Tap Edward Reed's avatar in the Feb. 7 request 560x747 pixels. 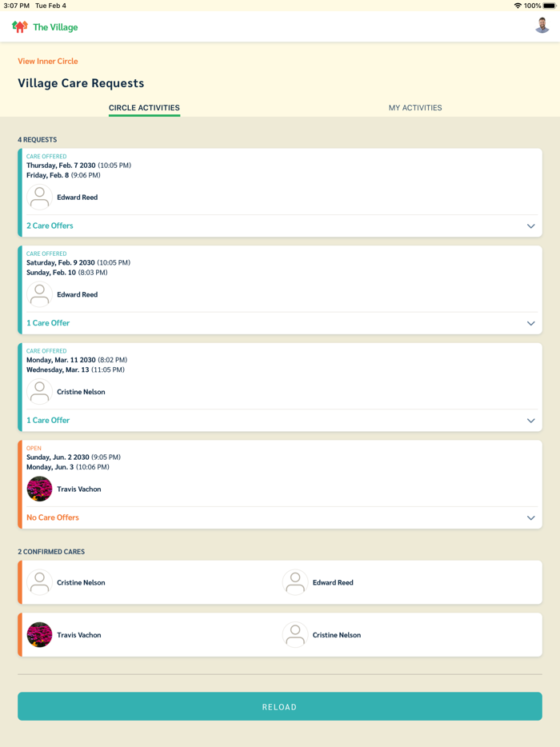39,198
